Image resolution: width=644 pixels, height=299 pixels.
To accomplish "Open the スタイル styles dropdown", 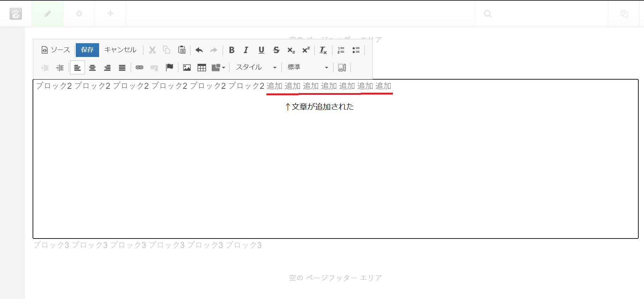I will pos(256,68).
